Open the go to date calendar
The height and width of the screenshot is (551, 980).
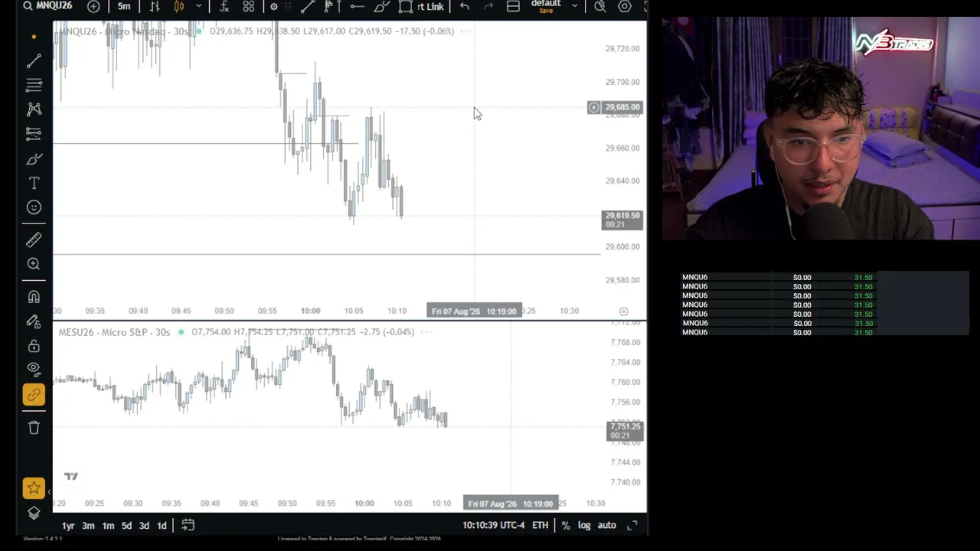coord(188,526)
